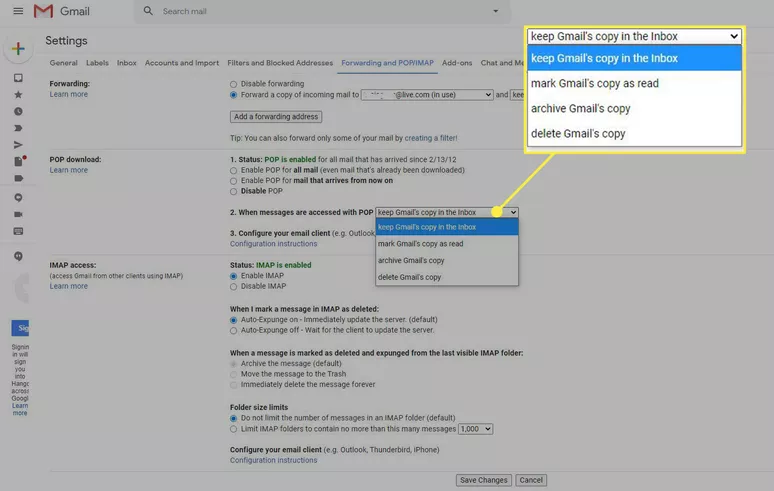Select Enable POP for all mail

233,171
